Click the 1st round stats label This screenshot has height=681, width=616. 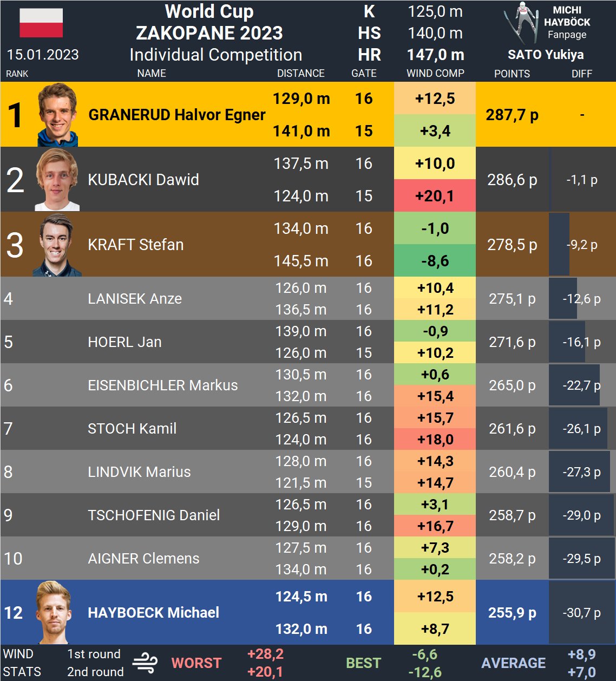94,654
